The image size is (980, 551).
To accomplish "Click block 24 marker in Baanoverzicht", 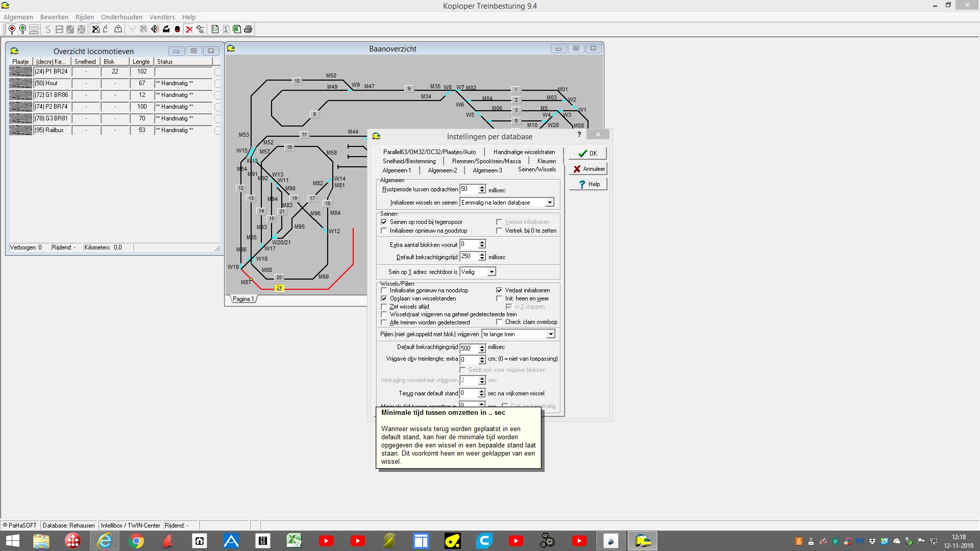I will (x=279, y=288).
